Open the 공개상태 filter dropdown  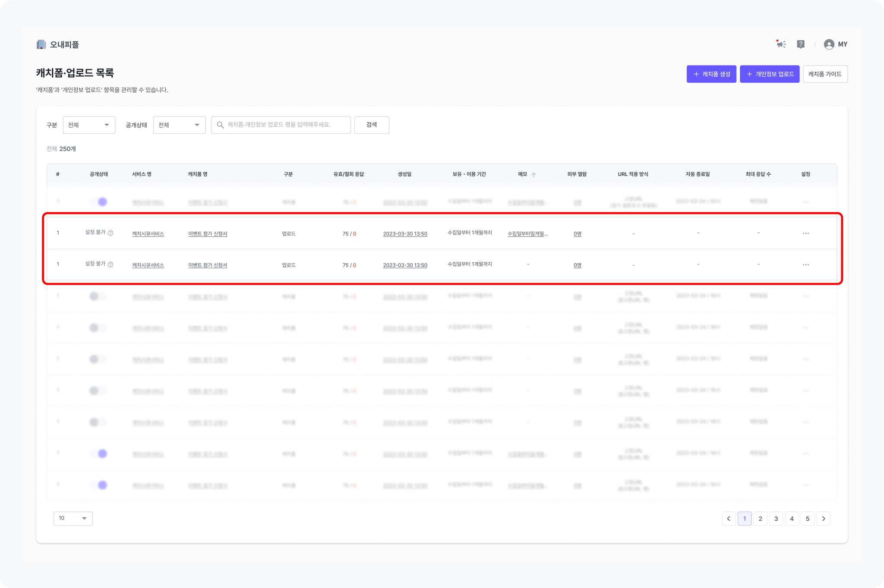click(179, 125)
